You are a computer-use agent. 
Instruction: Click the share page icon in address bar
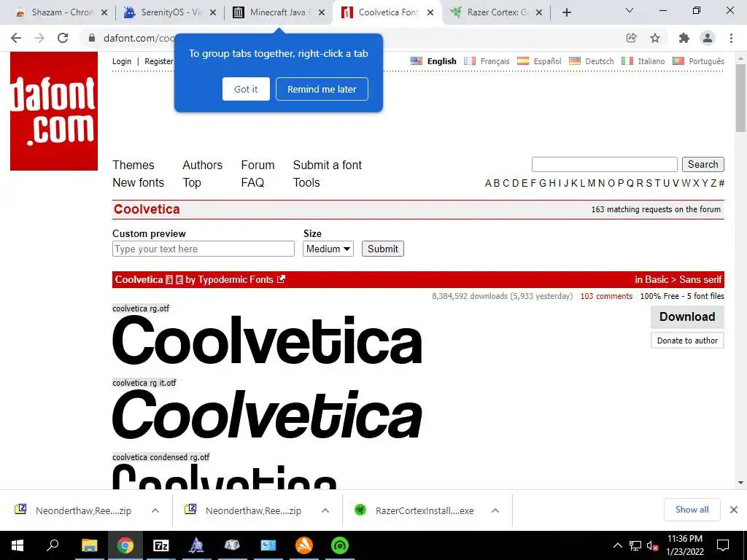point(631,38)
